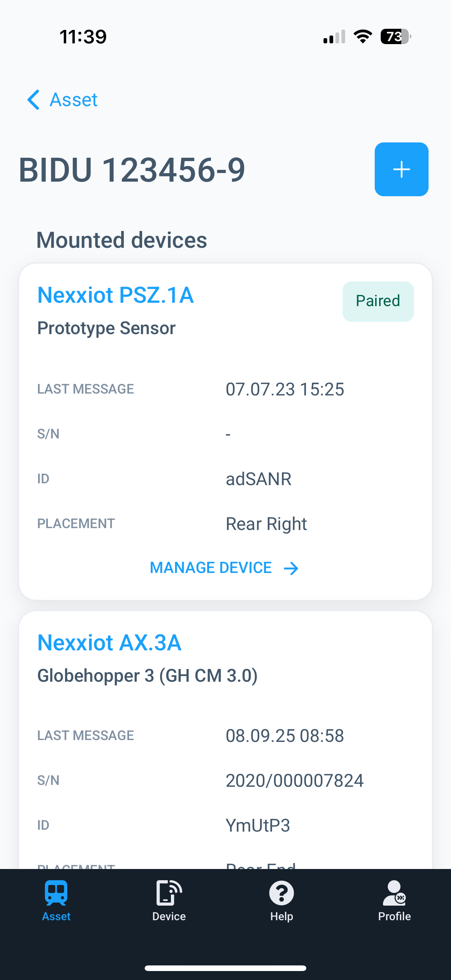Open the Nexxiot AX.3A device name
Image resolution: width=451 pixels, height=980 pixels.
pos(109,642)
